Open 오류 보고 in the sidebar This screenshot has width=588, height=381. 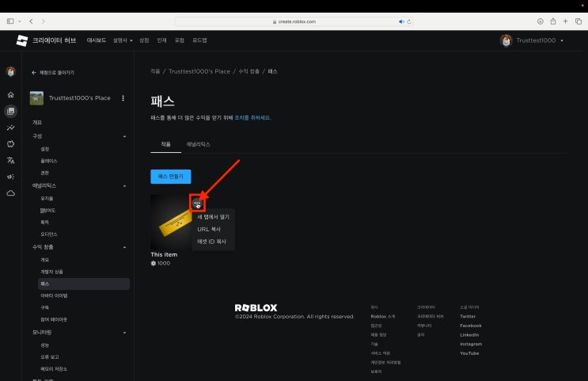pyautogui.click(x=50, y=357)
